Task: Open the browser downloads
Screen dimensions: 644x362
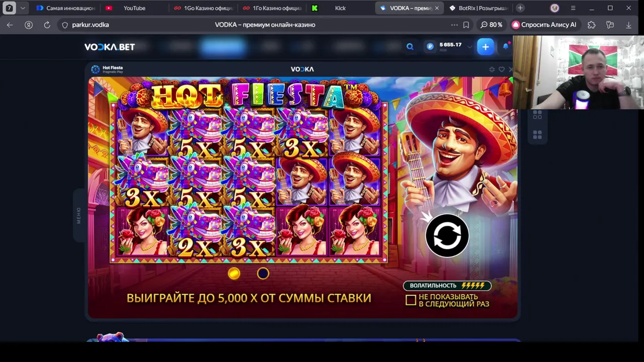Action: [628, 25]
